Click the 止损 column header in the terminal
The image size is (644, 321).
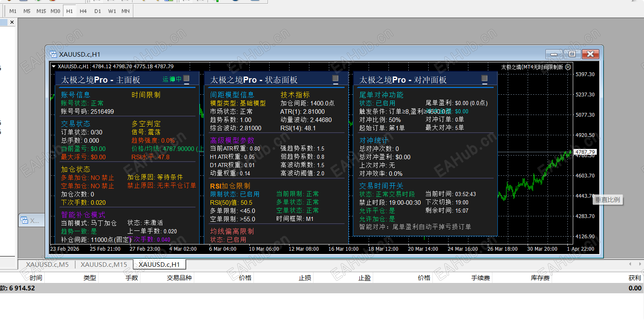tap(304, 278)
